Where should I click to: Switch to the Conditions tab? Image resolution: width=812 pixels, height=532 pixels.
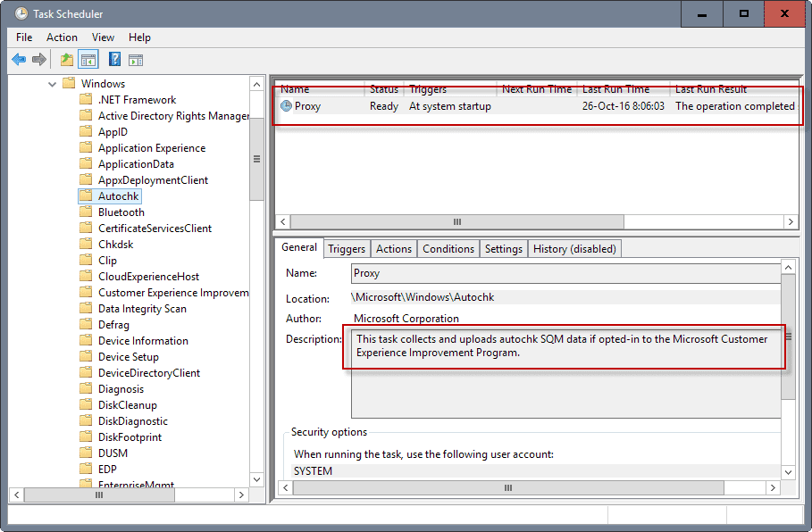(x=448, y=249)
